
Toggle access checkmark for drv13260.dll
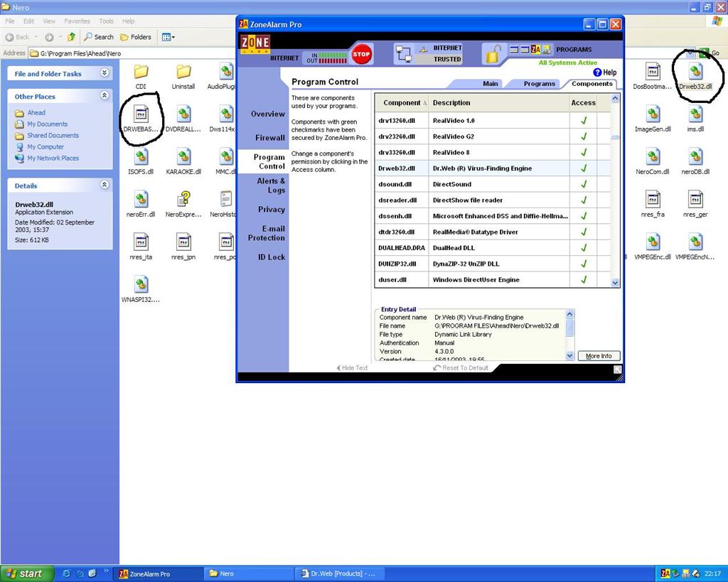click(584, 120)
